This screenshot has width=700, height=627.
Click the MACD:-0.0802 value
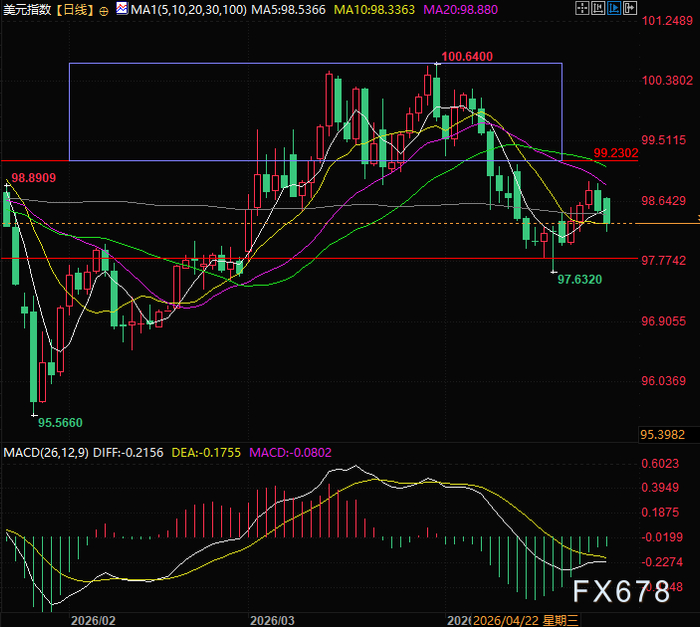tap(290, 452)
